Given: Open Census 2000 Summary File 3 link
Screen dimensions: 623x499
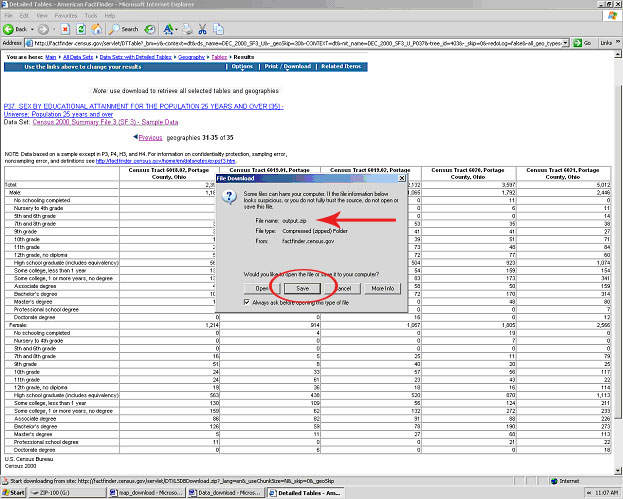Looking at the screenshot, I should pos(105,122).
